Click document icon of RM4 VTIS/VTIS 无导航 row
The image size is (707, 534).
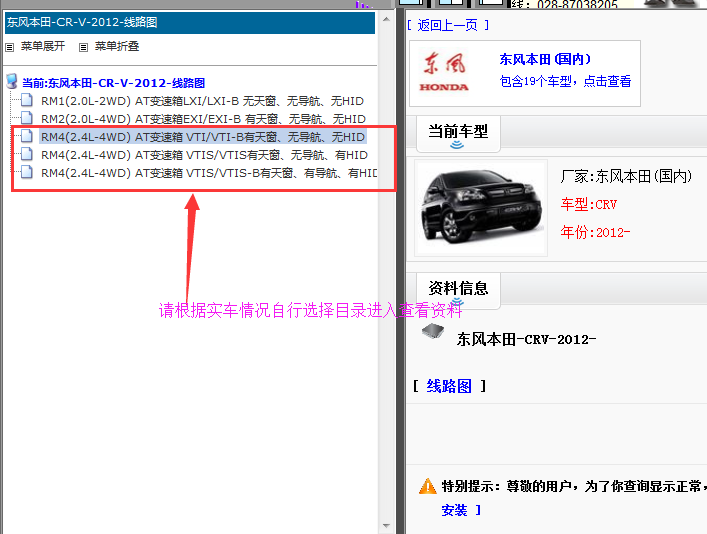[27, 154]
